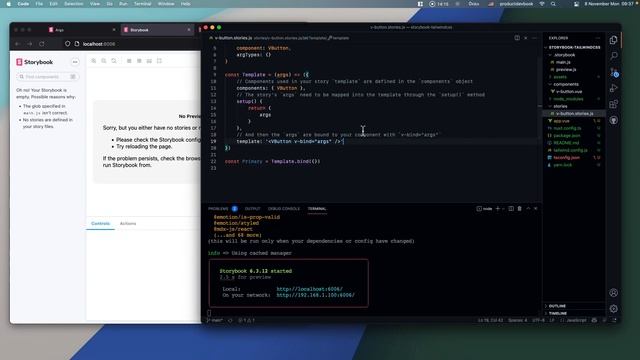Open the Code menu in macOS menu bar
The height and width of the screenshot is (360, 640).
(x=23, y=4)
